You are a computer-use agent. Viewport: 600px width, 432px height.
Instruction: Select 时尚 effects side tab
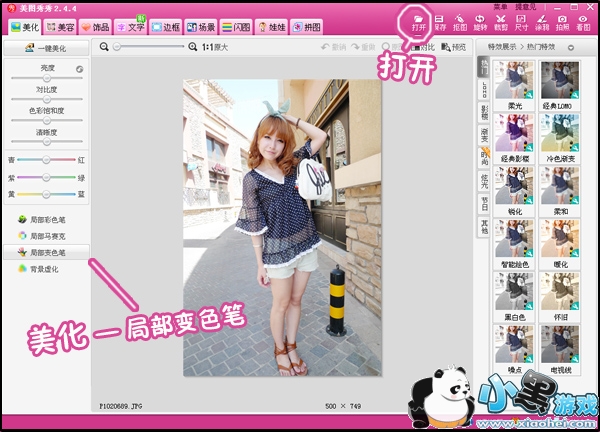tap(484, 158)
